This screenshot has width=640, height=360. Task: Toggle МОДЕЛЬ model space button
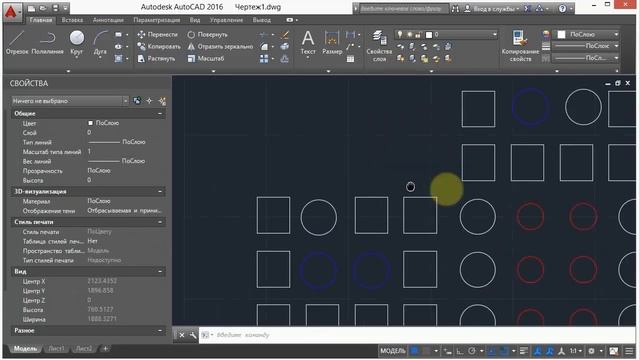(393, 351)
